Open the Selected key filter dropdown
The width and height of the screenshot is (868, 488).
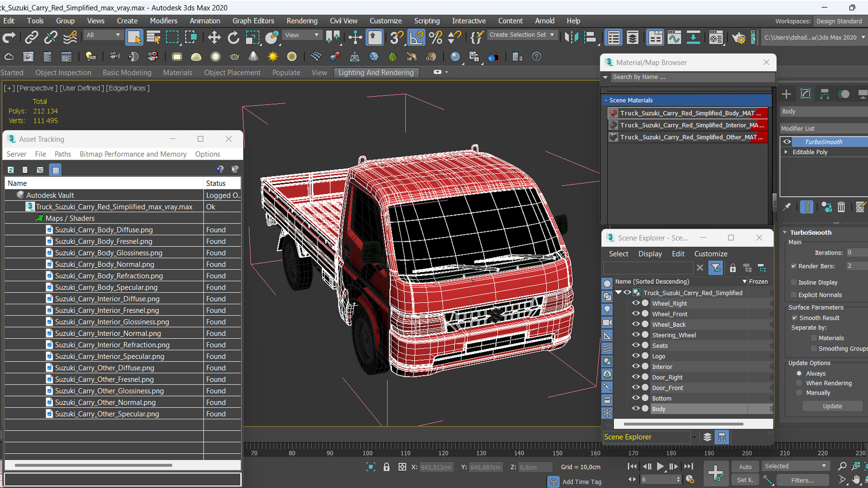point(795,466)
